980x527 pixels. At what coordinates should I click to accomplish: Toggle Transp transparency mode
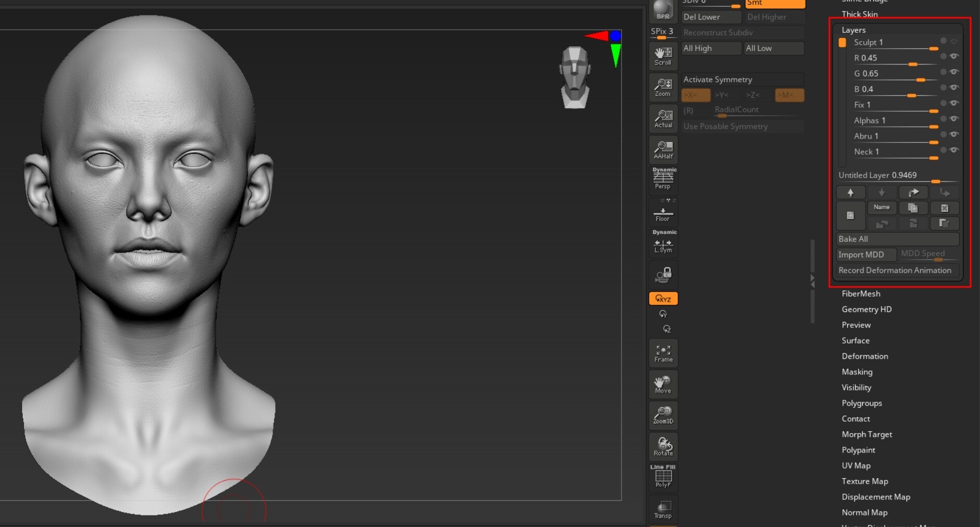pos(663,509)
